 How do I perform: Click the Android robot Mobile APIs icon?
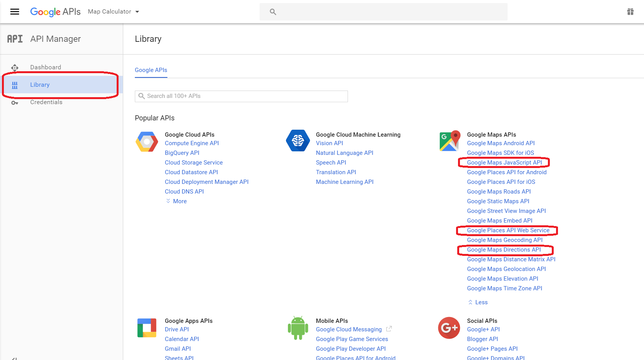pos(298,328)
